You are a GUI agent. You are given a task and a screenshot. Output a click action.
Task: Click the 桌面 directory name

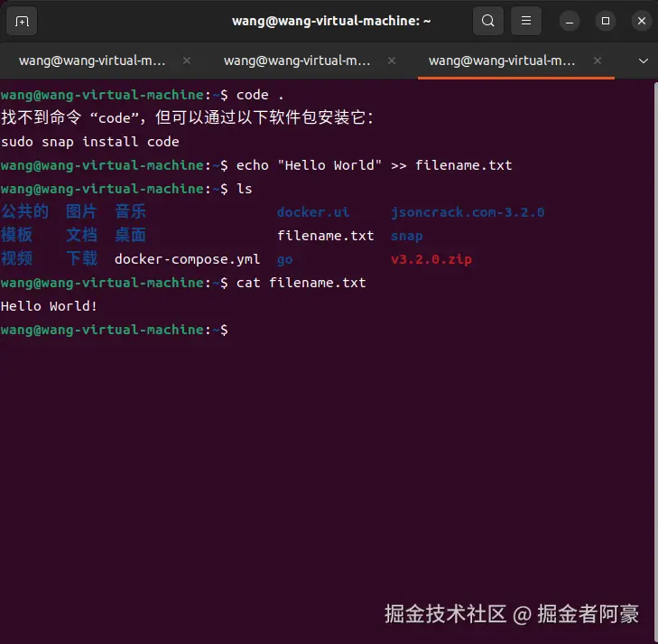[130, 235]
